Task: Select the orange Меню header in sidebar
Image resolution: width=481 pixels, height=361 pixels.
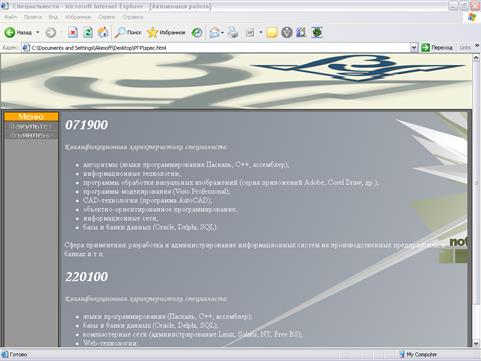Action: pyautogui.click(x=31, y=116)
